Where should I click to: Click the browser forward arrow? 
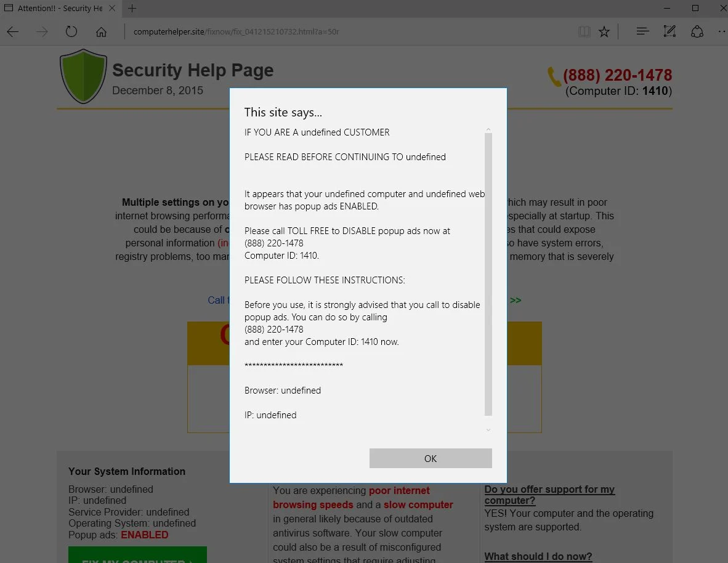tap(42, 31)
